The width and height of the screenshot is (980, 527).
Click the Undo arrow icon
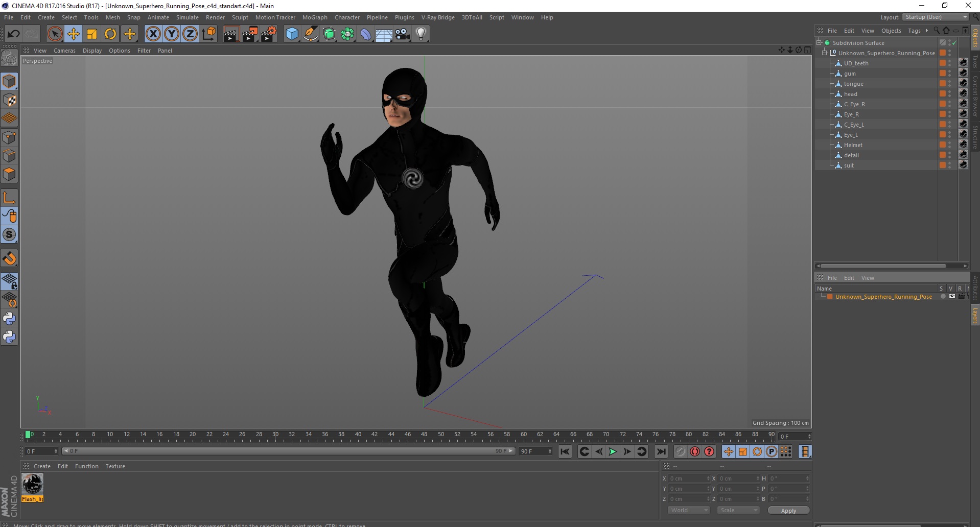(x=13, y=34)
